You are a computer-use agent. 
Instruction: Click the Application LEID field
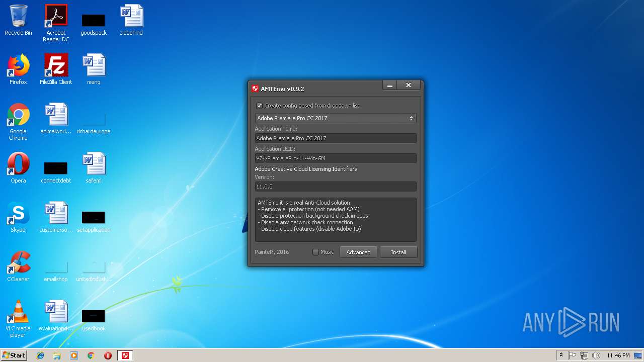coord(336,158)
